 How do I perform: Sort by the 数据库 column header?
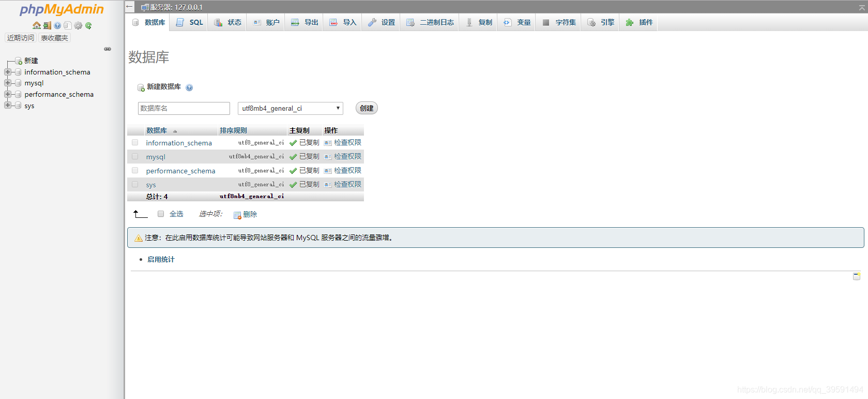point(157,130)
